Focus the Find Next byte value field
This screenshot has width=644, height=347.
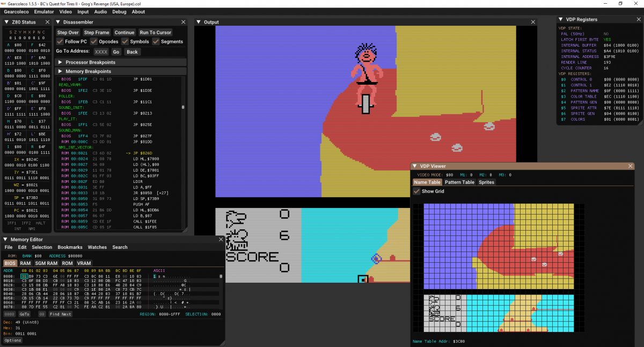42,314
